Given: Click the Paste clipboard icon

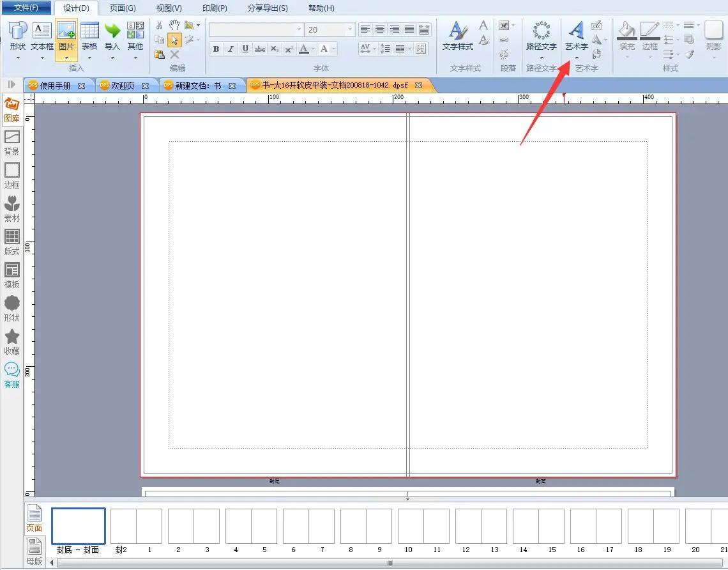Looking at the screenshot, I should [x=159, y=54].
